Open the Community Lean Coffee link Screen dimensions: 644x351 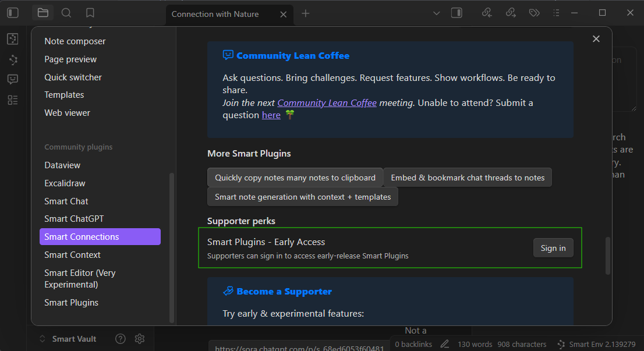pyautogui.click(x=327, y=103)
